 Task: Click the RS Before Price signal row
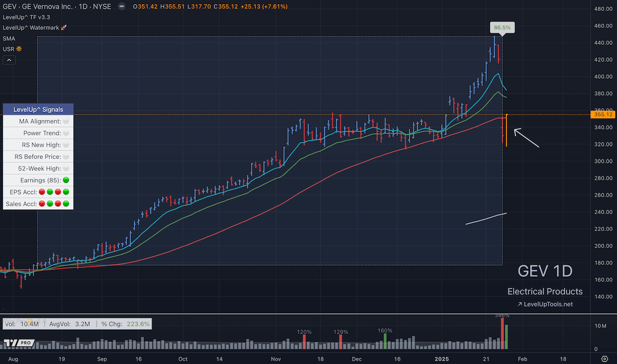38,156
